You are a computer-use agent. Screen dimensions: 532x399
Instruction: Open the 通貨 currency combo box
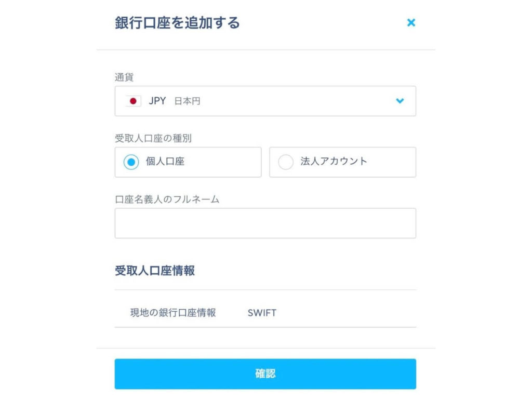[x=265, y=101]
